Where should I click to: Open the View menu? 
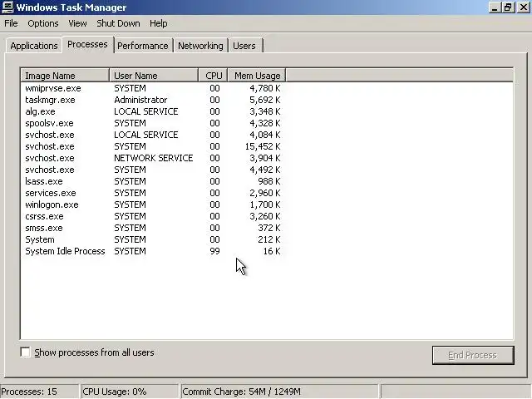77,23
